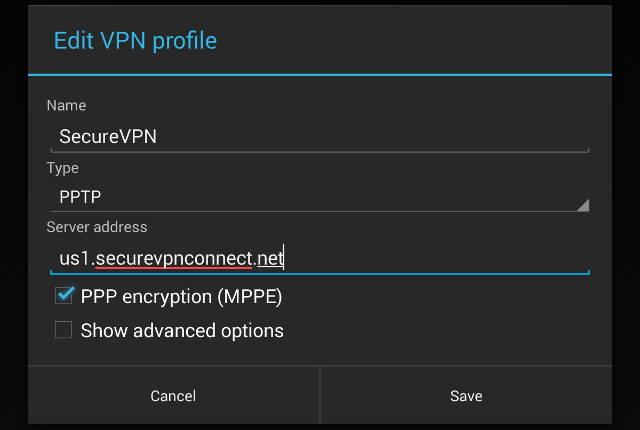The image size is (640, 430).
Task: Click the "PPP encryption (MPPE)" label text
Action: tap(181, 296)
